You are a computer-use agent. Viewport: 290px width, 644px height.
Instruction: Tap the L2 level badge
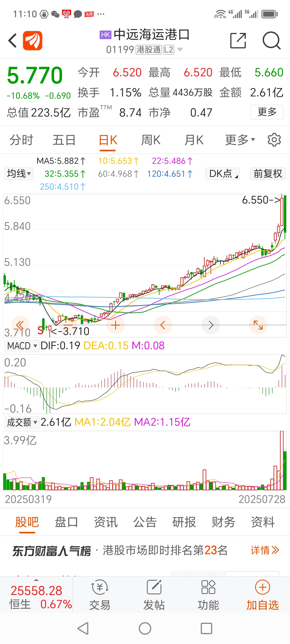169,50
